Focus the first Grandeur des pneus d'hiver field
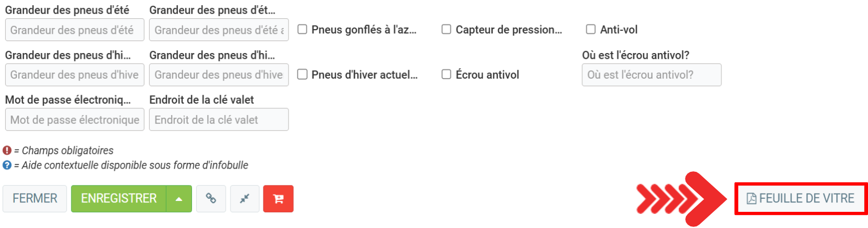868x228 pixels. click(x=75, y=75)
